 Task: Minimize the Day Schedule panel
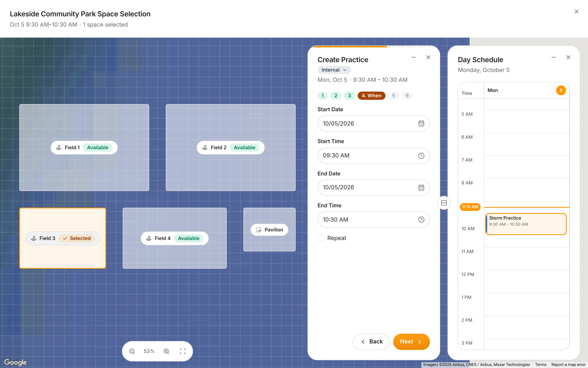[553, 57]
